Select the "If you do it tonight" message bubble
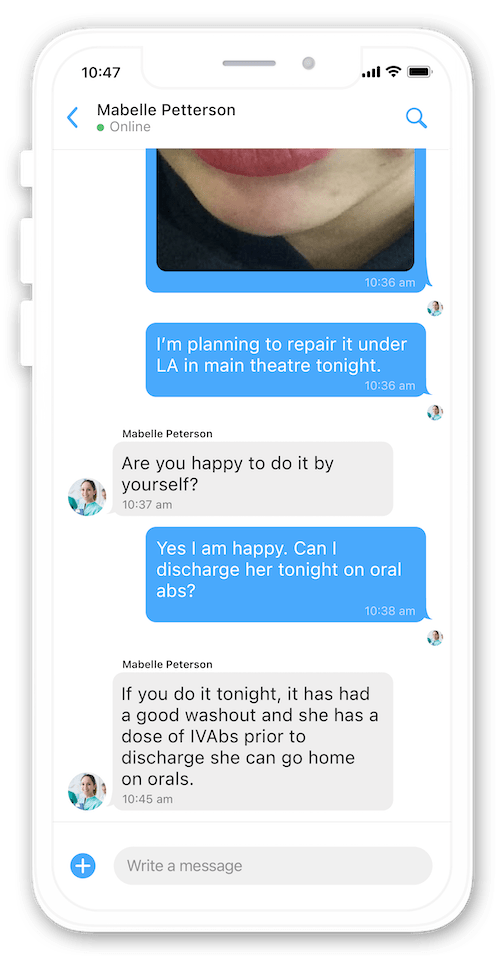This screenshot has height=962, width=500. tap(253, 741)
